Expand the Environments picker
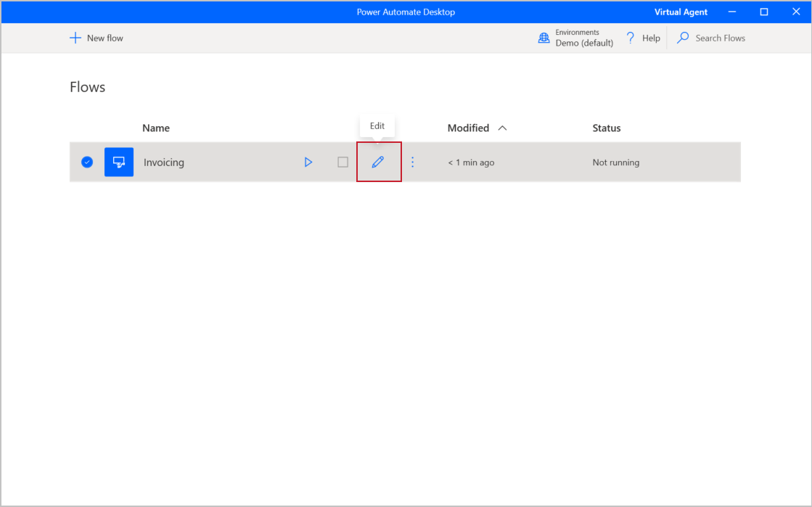 pyautogui.click(x=575, y=37)
